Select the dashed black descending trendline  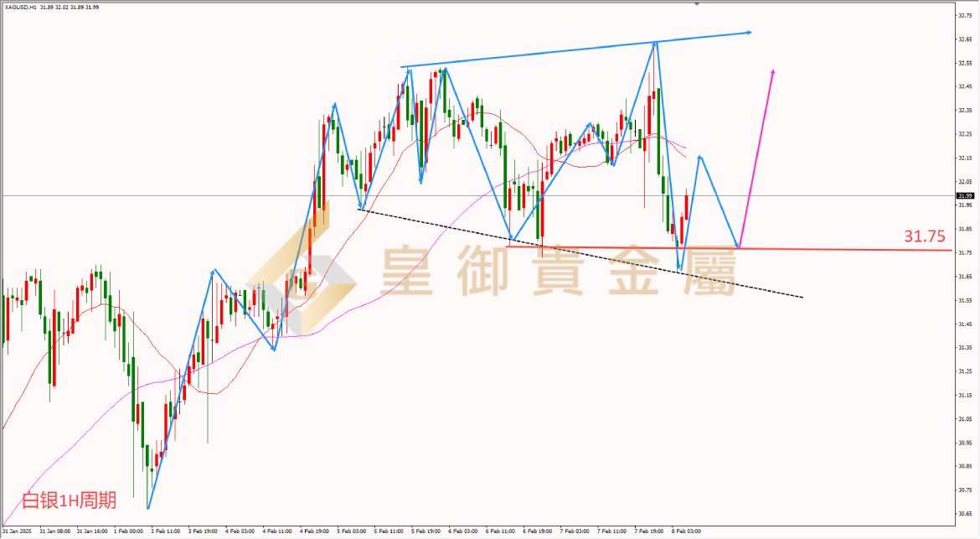tap(580, 253)
